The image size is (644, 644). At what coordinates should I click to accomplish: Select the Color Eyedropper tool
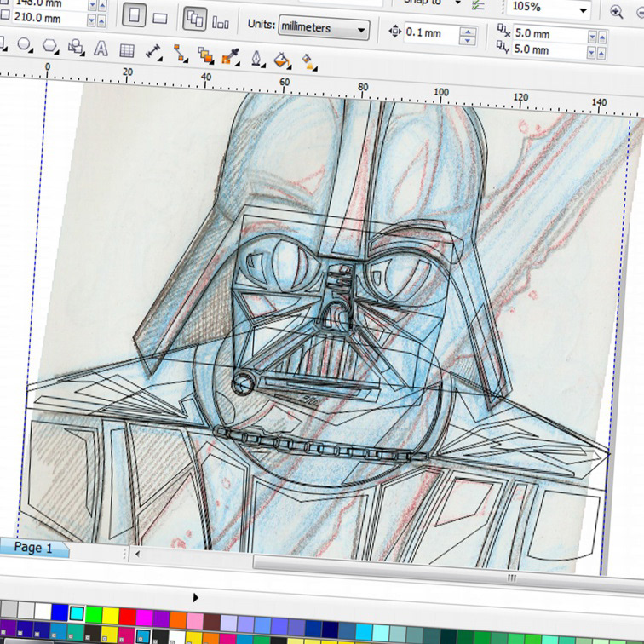[231, 57]
